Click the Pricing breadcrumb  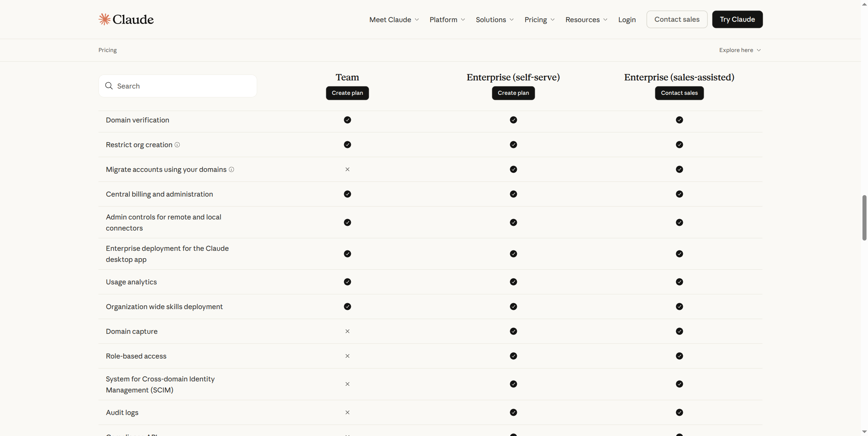108,50
